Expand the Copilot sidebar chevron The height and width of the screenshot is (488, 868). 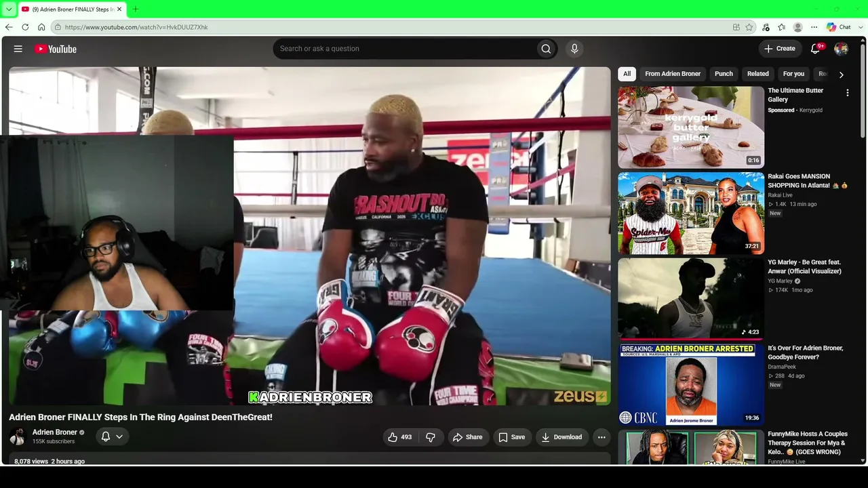tap(860, 27)
